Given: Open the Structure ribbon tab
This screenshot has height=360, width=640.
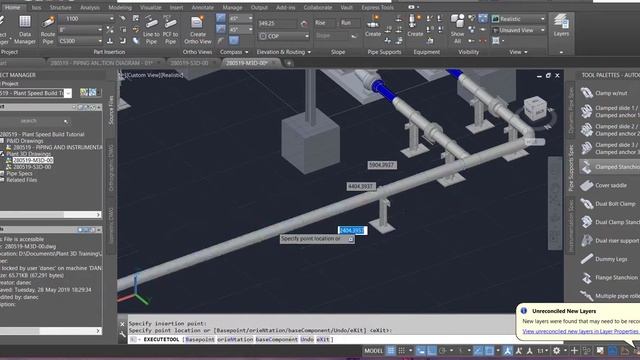Looking at the screenshot, I should click(60, 7).
